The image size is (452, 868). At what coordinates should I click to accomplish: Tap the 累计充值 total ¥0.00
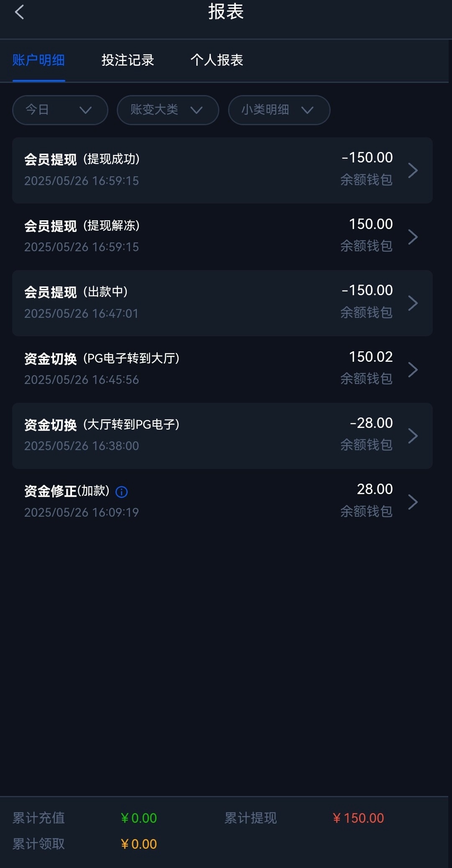pyautogui.click(x=139, y=818)
